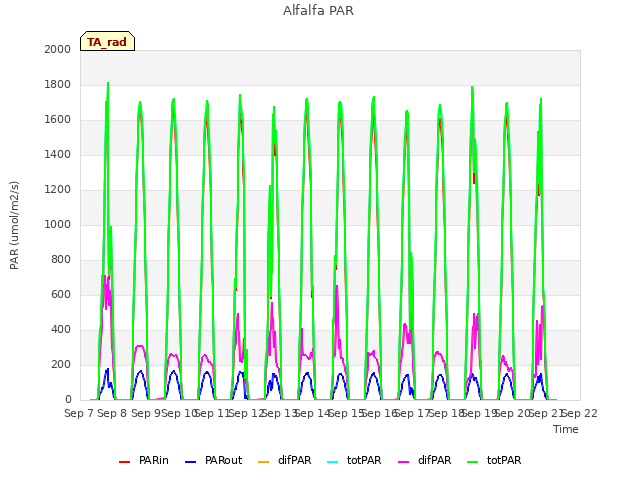
Task: Click the 2000 y-axis tick value
Action: coord(58,49)
